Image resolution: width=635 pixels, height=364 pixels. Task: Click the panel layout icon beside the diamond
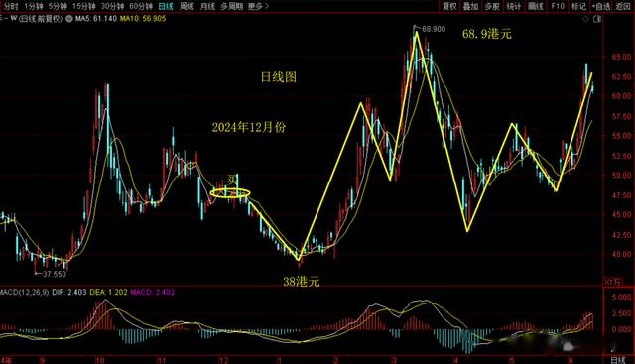pyautogui.click(x=597, y=19)
